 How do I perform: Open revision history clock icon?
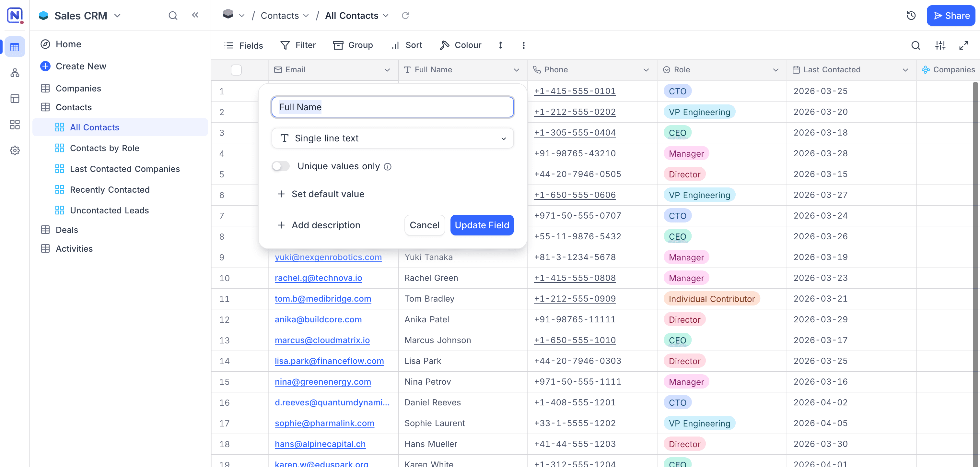pyautogui.click(x=911, y=16)
